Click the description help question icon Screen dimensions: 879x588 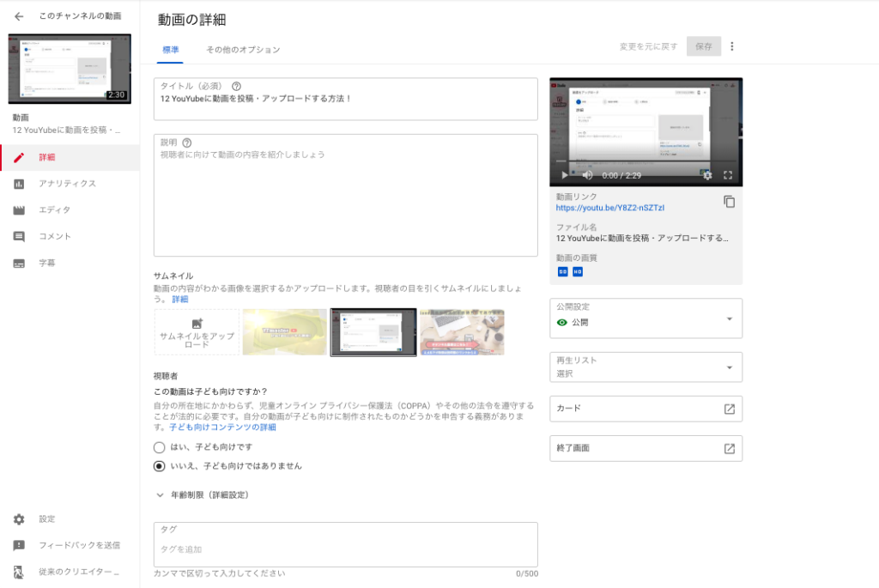point(186,142)
